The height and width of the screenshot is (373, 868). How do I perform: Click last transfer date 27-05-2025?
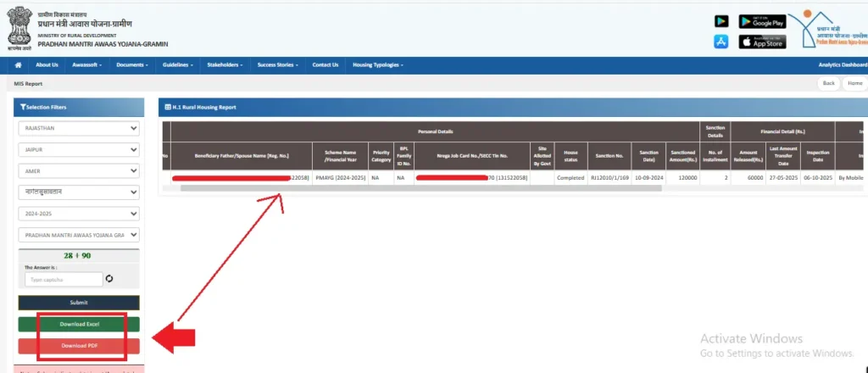pyautogui.click(x=782, y=178)
